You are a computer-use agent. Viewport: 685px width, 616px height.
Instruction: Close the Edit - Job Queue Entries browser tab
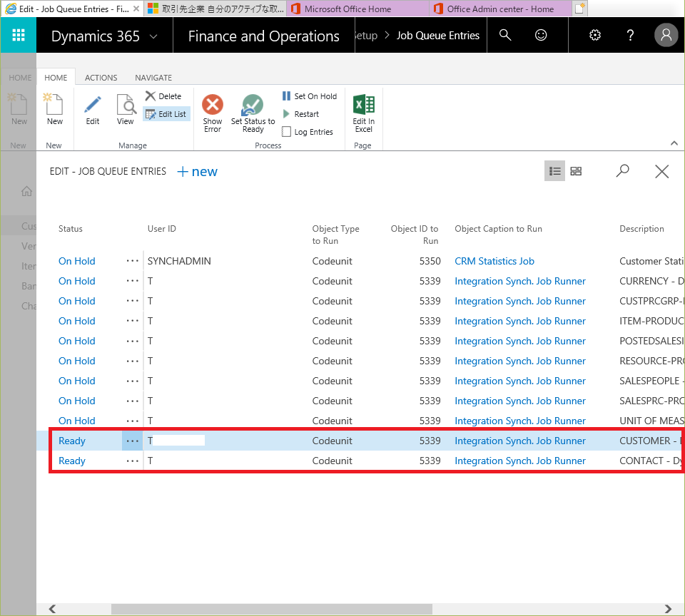click(136, 9)
